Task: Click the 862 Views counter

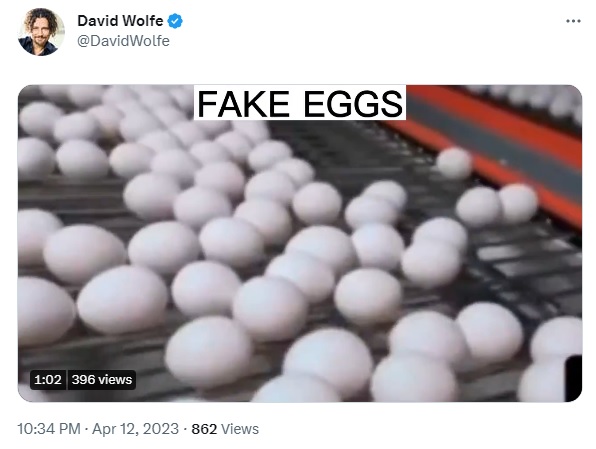Action: 225,429
